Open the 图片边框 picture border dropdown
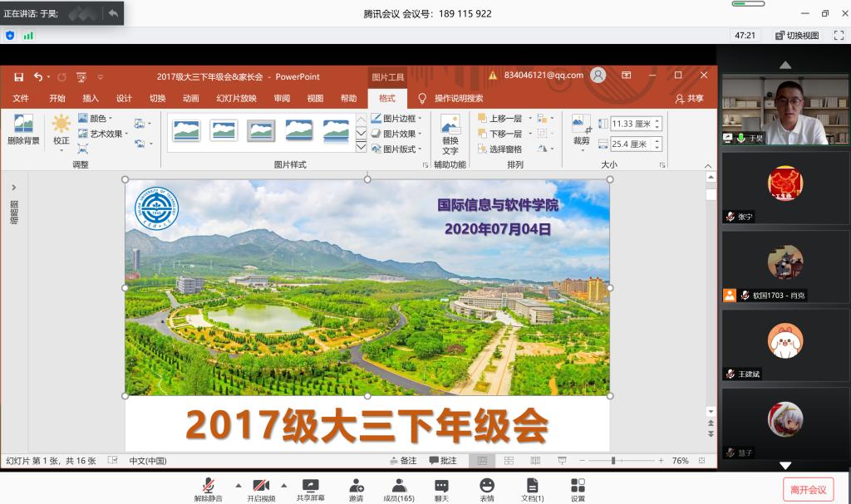Screen dimensions: 851x504 (x=396, y=119)
